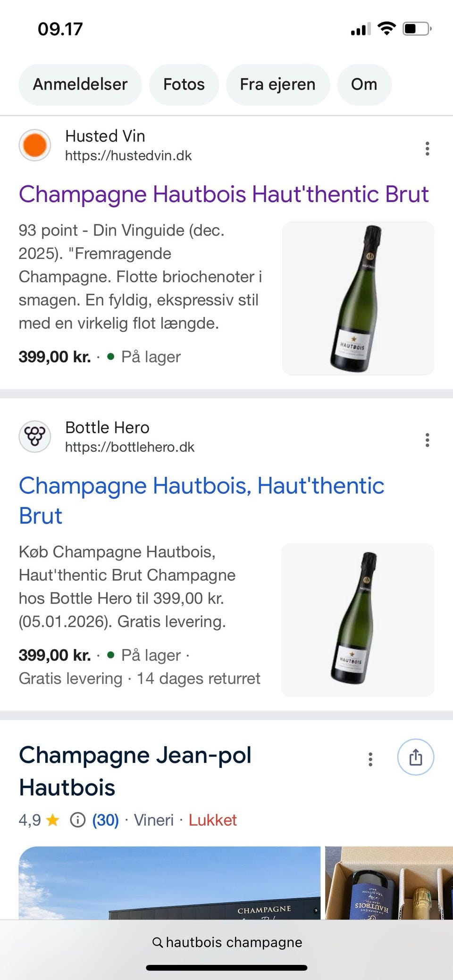Select the Fra ejeren tab
The image size is (453, 980).
277,84
